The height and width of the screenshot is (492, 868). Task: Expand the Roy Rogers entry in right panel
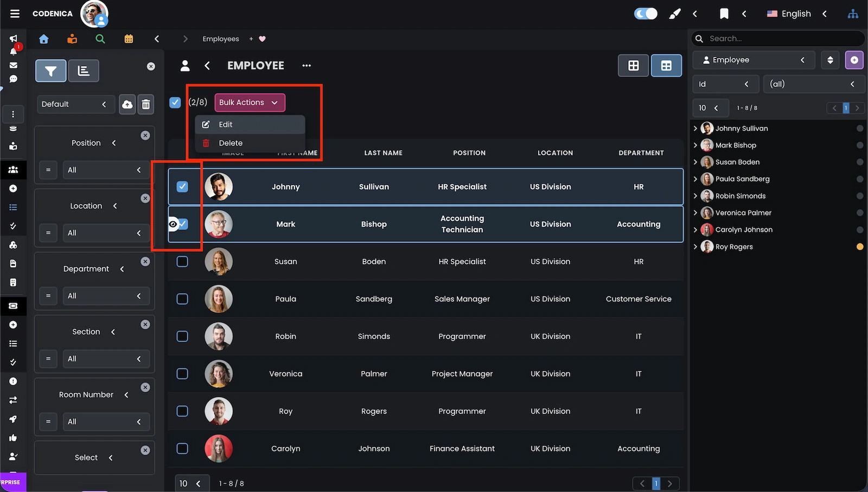696,247
